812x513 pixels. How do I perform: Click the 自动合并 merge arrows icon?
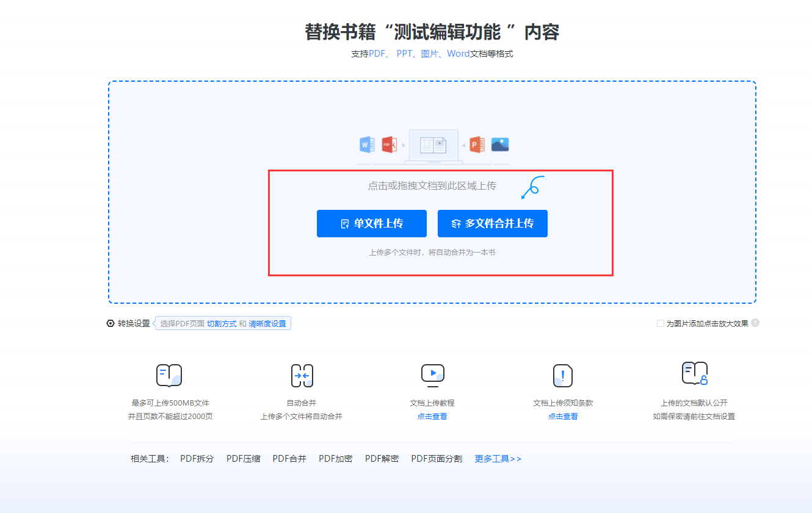point(302,376)
